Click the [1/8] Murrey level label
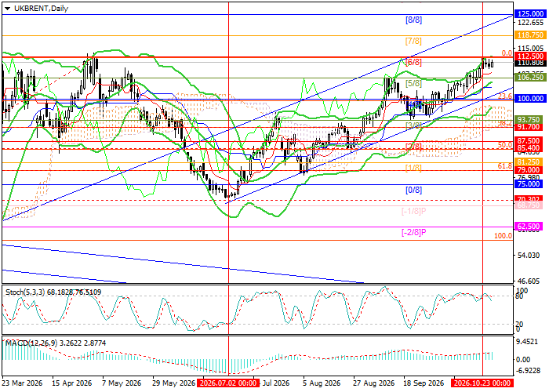 413,168
